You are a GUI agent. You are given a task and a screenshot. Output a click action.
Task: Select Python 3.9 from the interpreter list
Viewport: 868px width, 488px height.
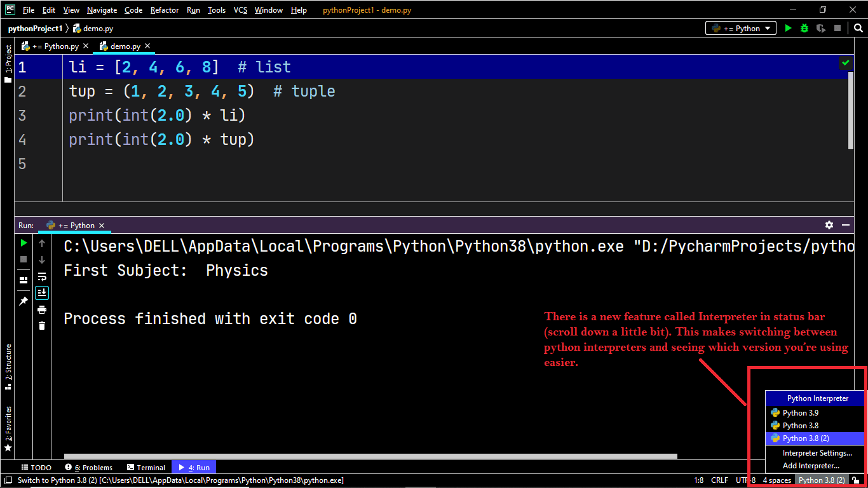coord(799,412)
